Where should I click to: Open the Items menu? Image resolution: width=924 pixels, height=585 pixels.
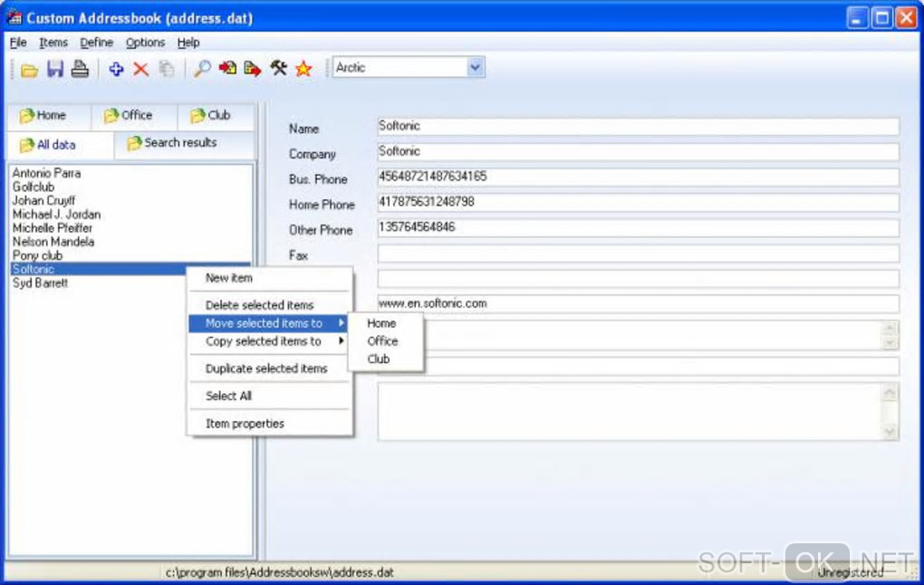53,43
